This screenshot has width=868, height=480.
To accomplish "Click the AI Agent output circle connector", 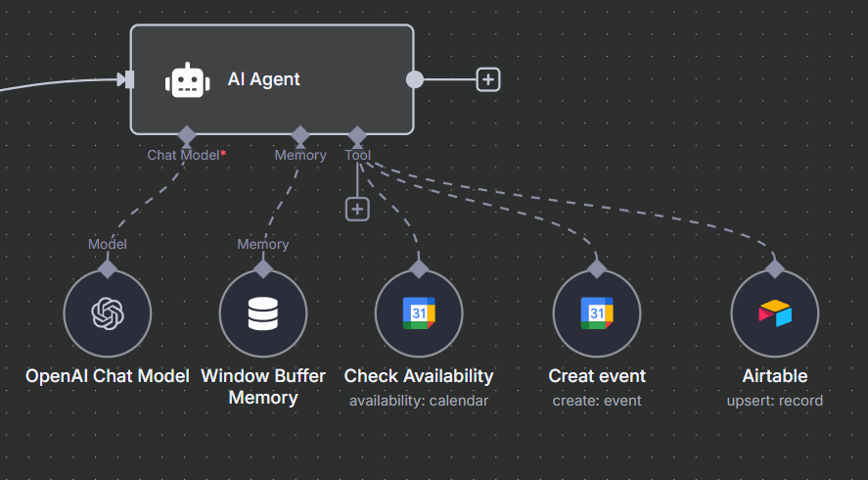I will tap(415, 79).
